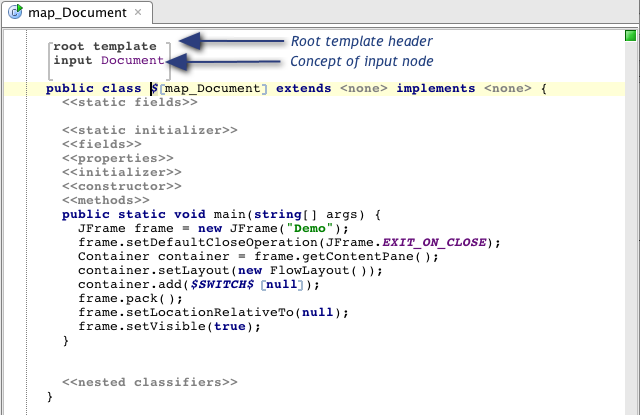Click the <<constructor>> placeholder
This screenshot has height=415, width=640.
122,186
